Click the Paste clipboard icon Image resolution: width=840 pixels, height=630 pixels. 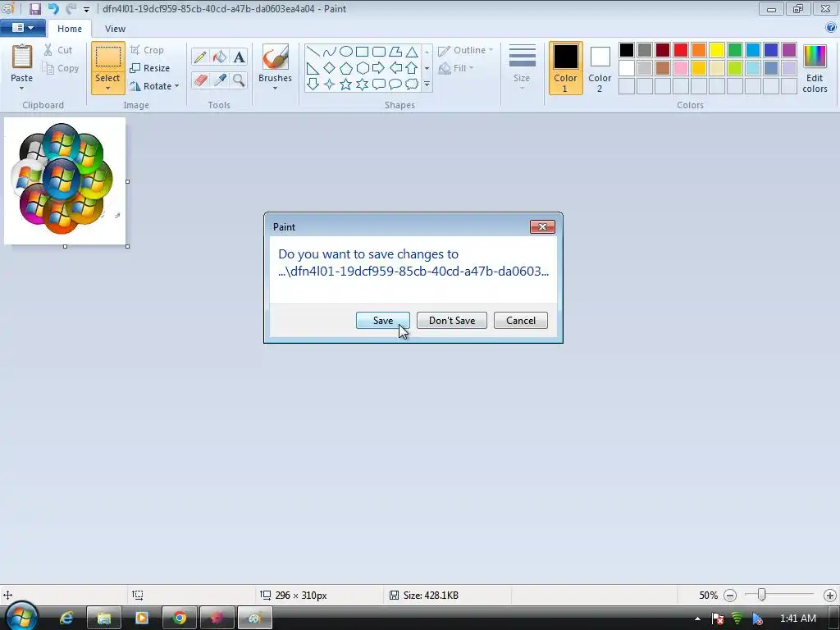(x=22, y=57)
